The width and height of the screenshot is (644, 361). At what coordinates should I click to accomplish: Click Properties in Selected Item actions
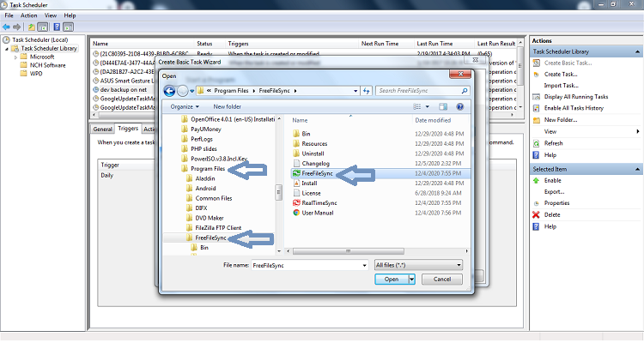click(x=556, y=203)
